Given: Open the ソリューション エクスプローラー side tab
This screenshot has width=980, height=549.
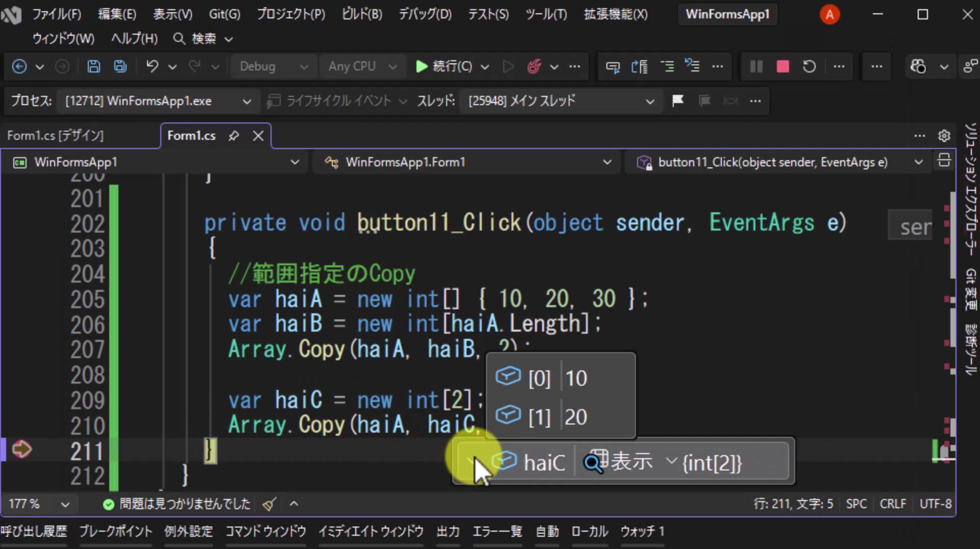Looking at the screenshot, I should pos(970,188).
